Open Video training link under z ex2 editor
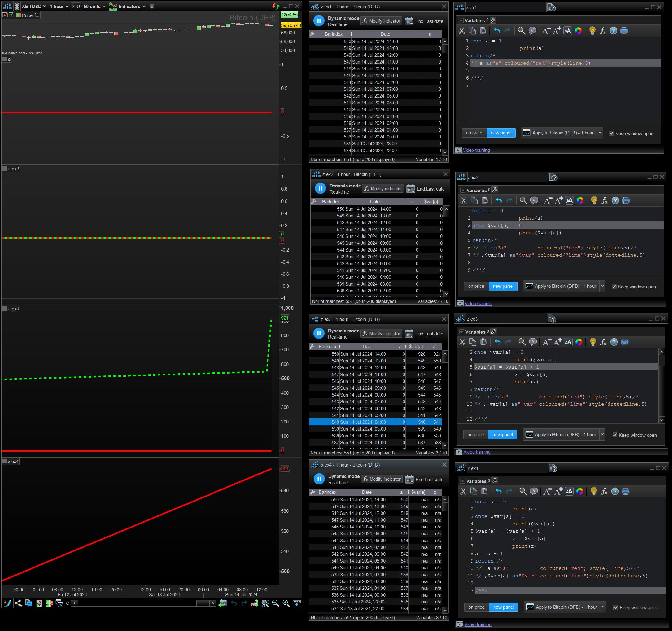672x631 pixels. pos(478,303)
